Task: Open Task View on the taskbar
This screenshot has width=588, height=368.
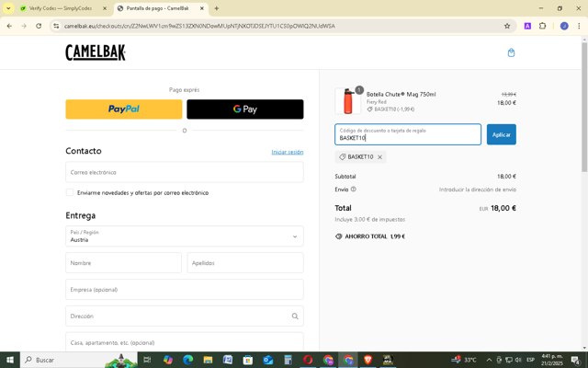Action: point(147,360)
